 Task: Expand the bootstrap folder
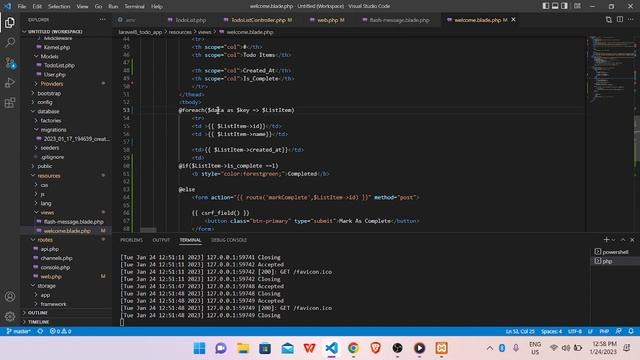(49, 93)
